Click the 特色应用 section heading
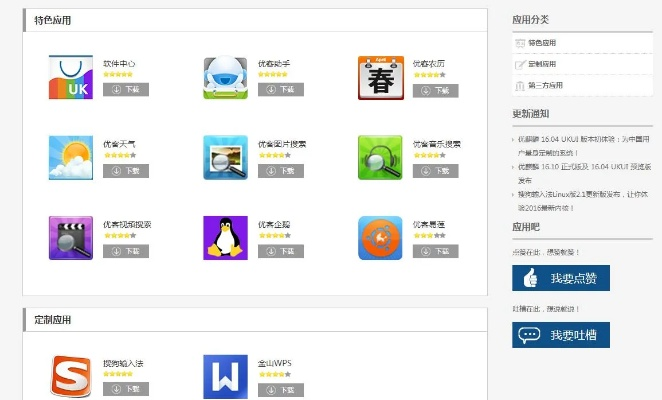 click(x=52, y=20)
